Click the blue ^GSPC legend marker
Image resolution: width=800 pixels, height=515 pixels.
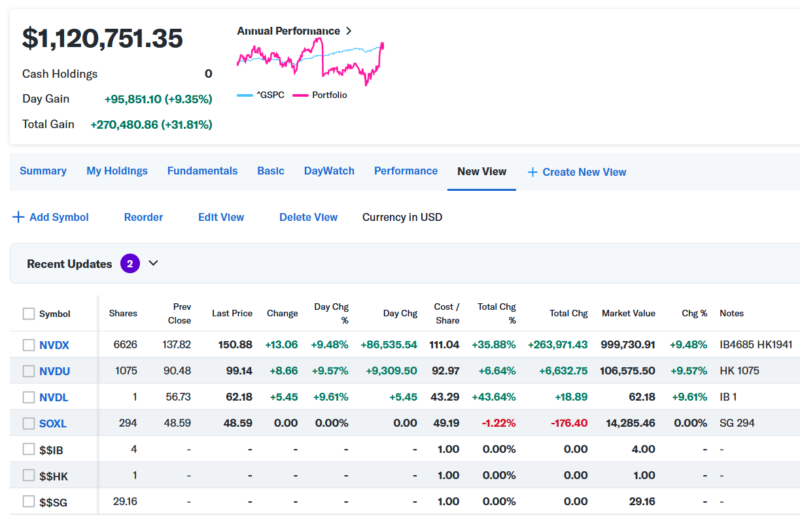point(245,95)
